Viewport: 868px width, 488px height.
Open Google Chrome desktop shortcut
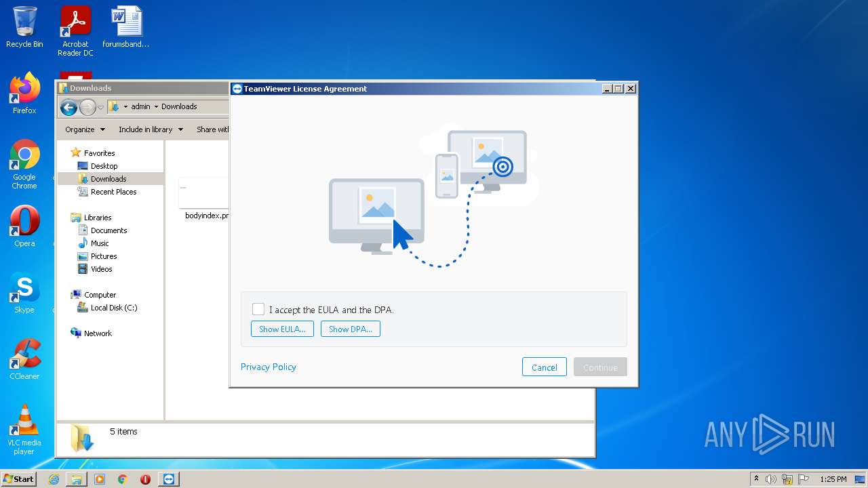click(24, 165)
